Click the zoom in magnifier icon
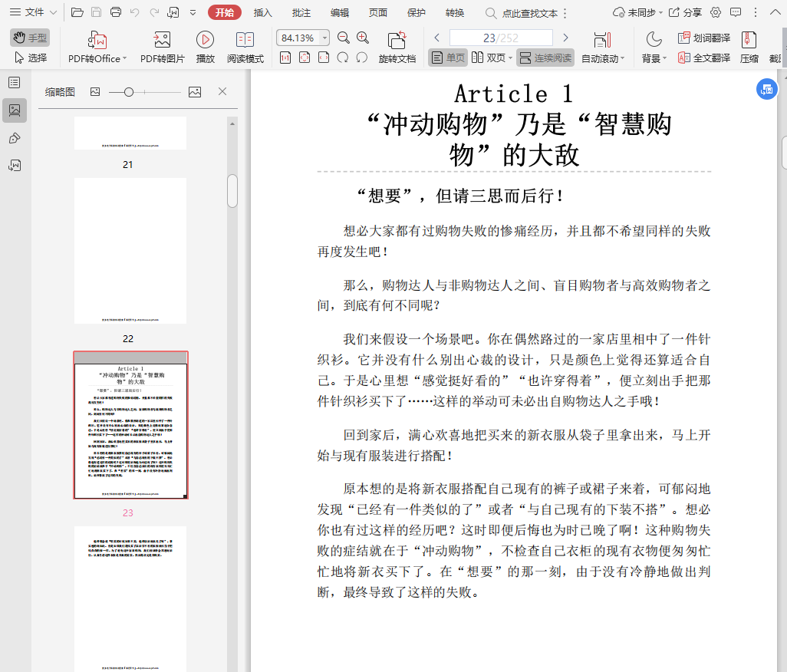The height and width of the screenshot is (672, 787). [363, 38]
